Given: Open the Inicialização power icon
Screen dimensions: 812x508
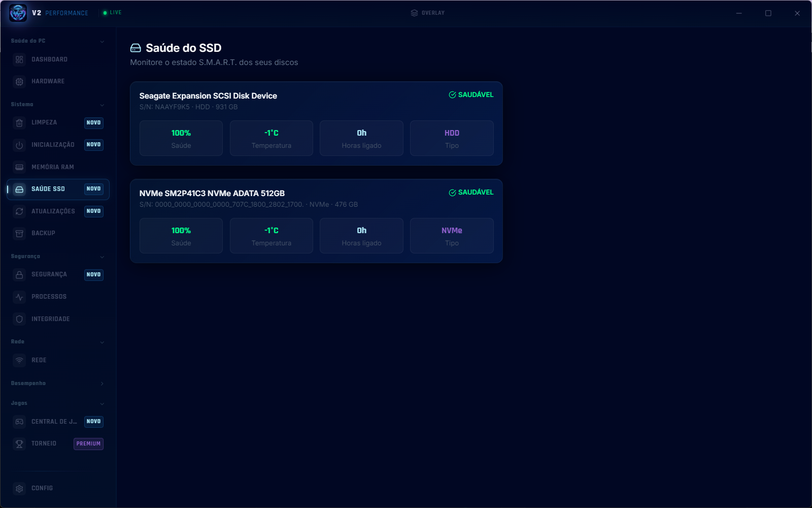Looking at the screenshot, I should (19, 145).
